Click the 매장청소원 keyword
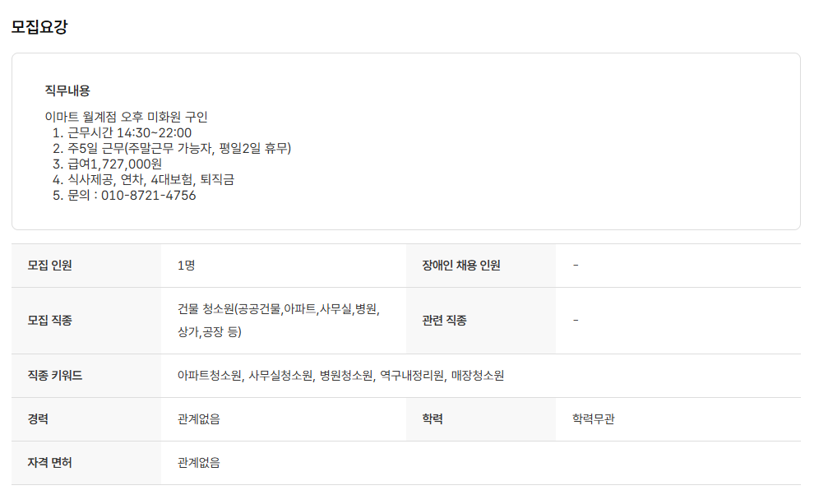Viewport: 828px width, 504px height. click(478, 376)
